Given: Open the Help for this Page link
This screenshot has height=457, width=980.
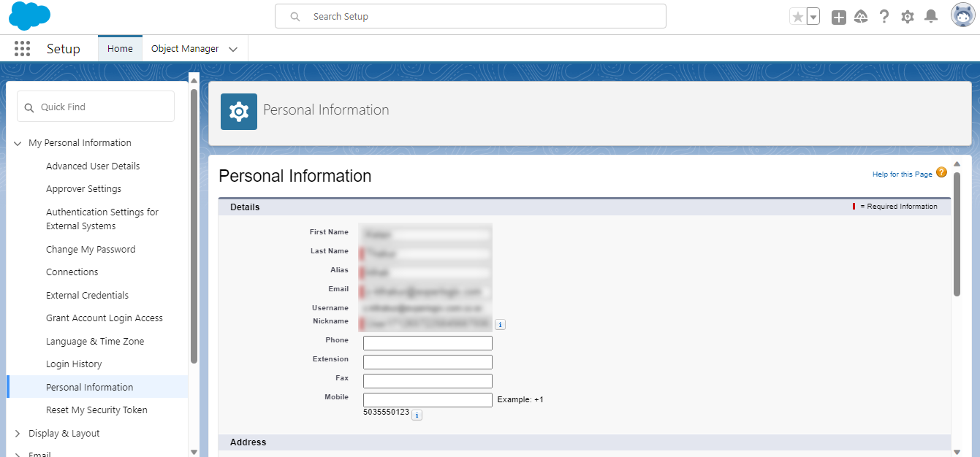Looking at the screenshot, I should coord(903,174).
